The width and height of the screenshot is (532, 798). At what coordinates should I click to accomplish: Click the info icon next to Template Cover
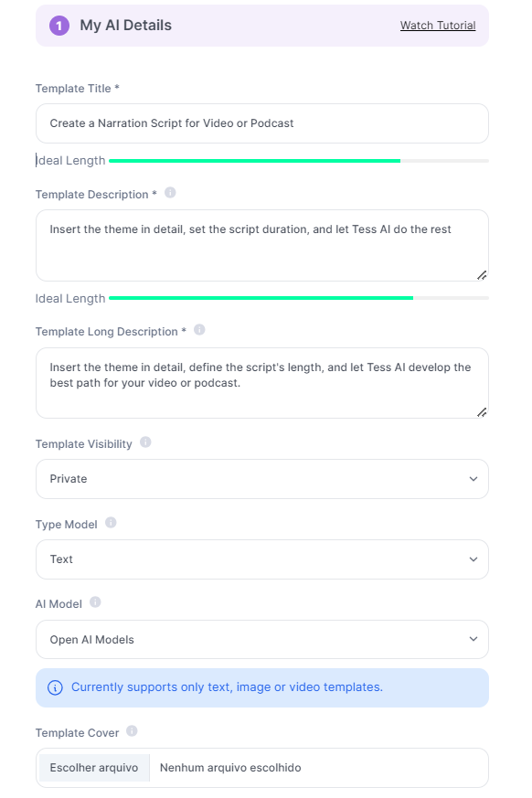(x=132, y=731)
